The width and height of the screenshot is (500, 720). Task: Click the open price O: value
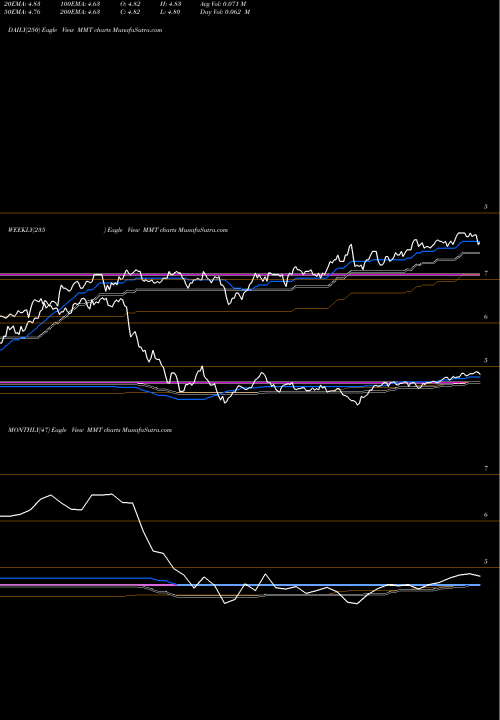point(129,3)
